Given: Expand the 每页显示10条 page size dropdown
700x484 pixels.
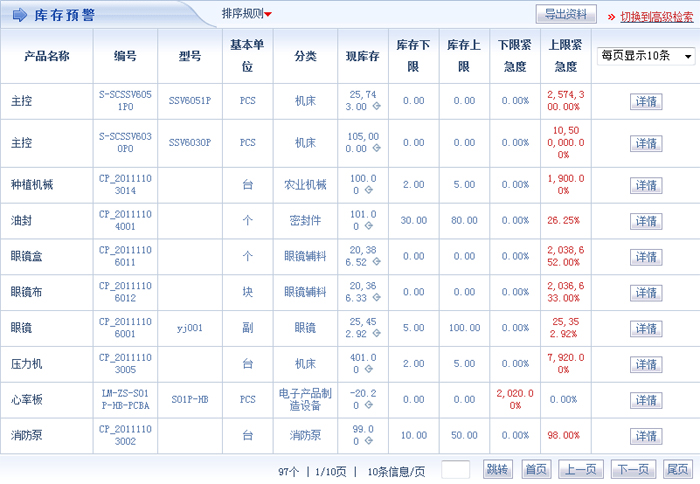Looking at the screenshot, I should click(645, 57).
